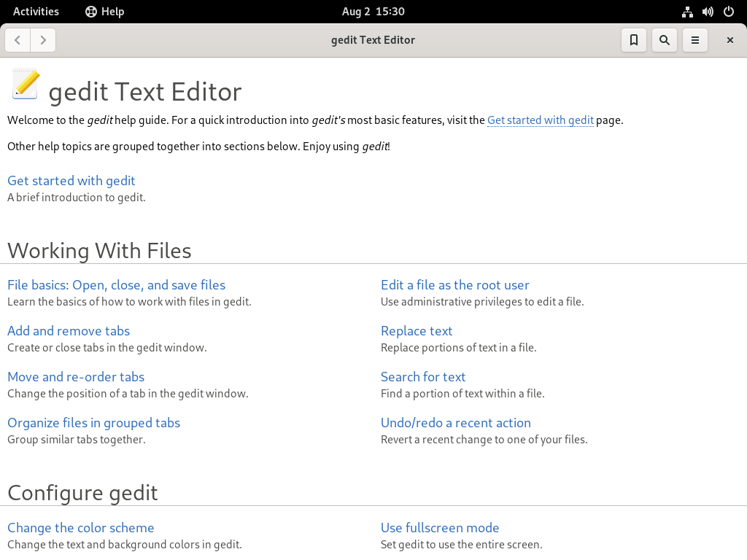Viewport: 747px width, 560px height.
Task: Click 'Find a portion of text within a file.'
Action: [x=462, y=394]
